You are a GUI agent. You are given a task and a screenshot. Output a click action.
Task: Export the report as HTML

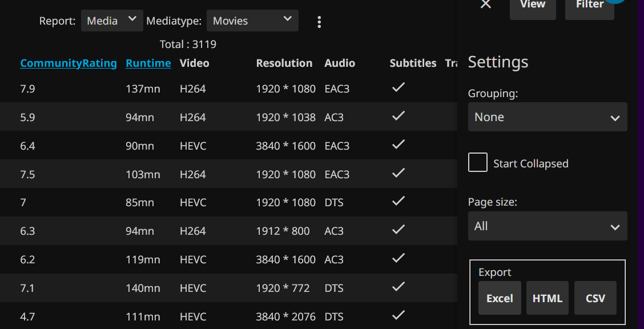[547, 298]
